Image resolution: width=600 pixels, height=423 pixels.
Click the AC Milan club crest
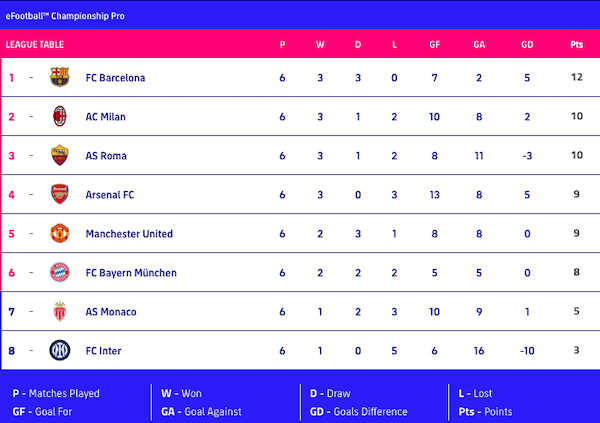pyautogui.click(x=59, y=117)
